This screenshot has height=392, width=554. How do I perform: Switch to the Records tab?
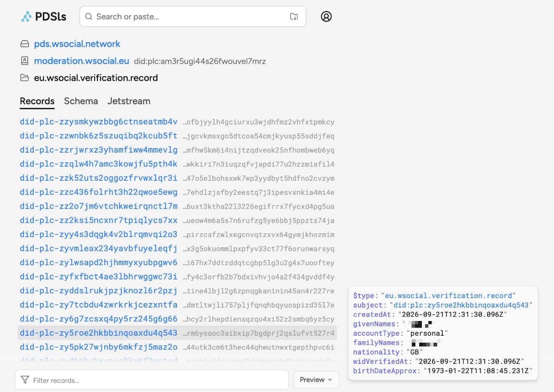[x=37, y=101]
